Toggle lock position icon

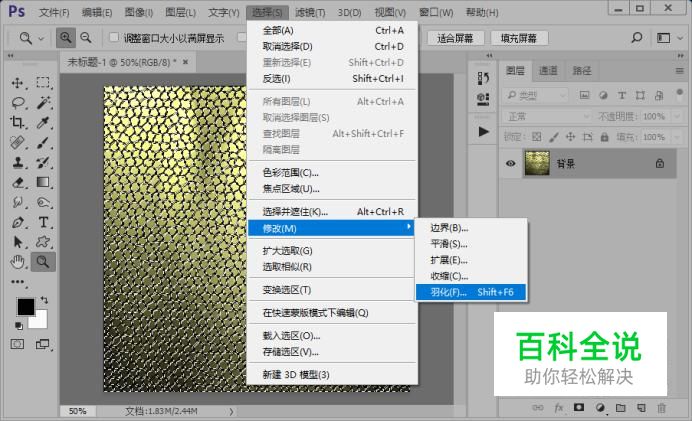click(570, 137)
